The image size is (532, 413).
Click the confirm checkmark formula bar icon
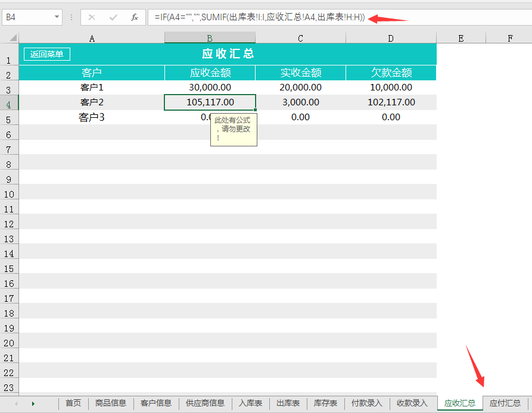point(113,17)
